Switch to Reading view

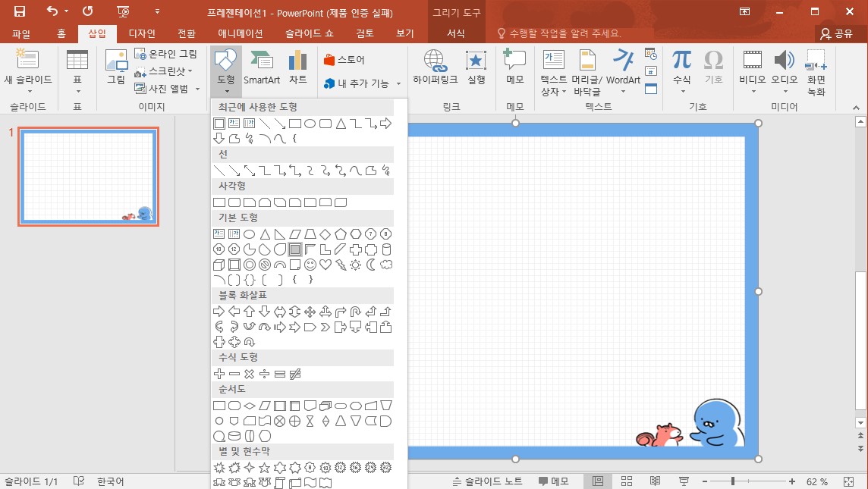click(x=655, y=481)
